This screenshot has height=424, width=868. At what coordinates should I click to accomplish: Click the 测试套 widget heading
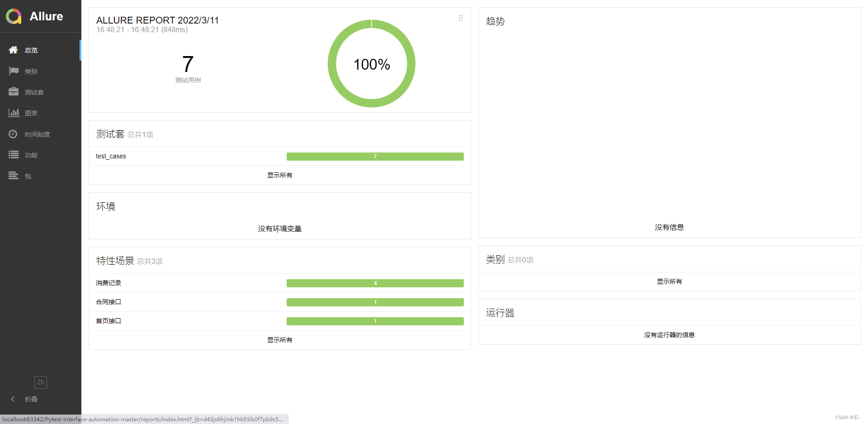[x=110, y=134]
